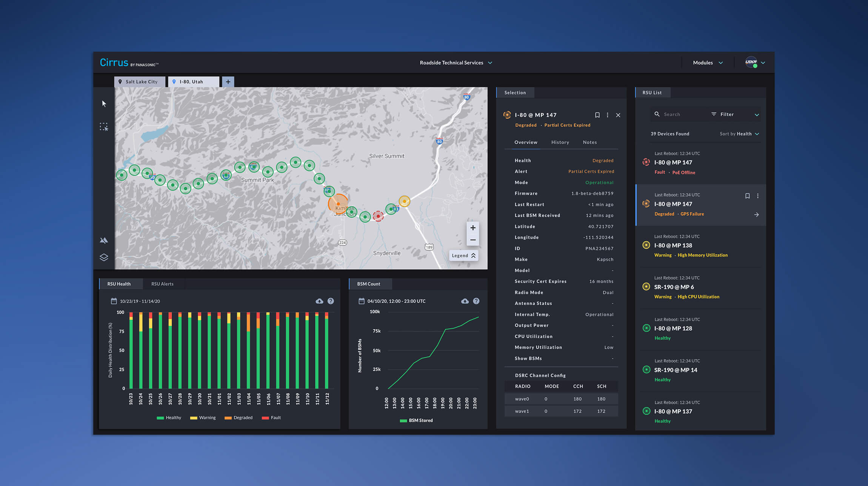Zoom in on the map
This screenshot has height=486, width=868.
point(472,228)
